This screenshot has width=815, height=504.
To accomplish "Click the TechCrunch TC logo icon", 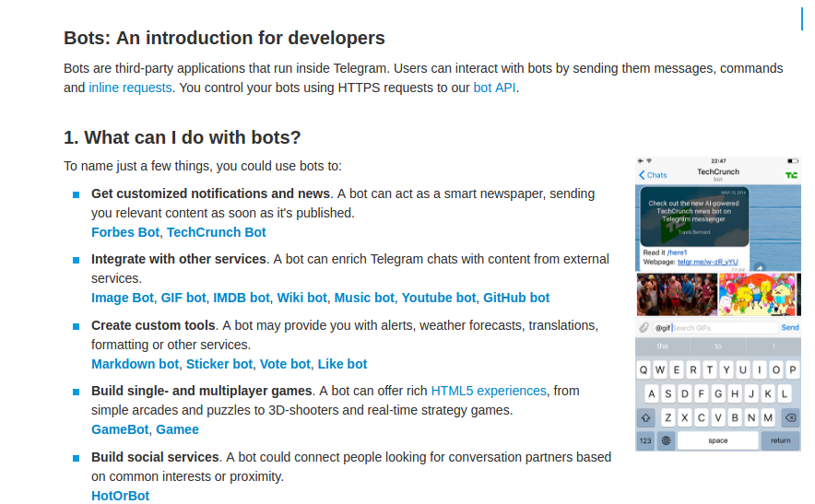I will tap(791, 175).
